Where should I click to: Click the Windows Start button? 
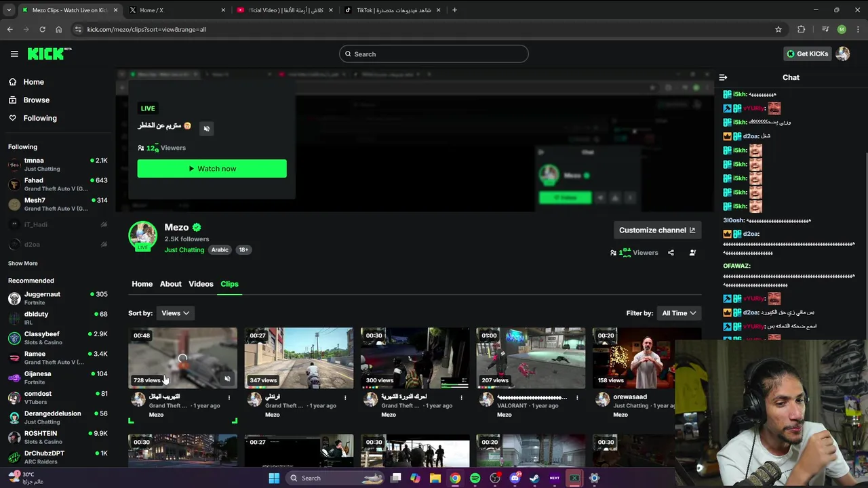point(274,478)
